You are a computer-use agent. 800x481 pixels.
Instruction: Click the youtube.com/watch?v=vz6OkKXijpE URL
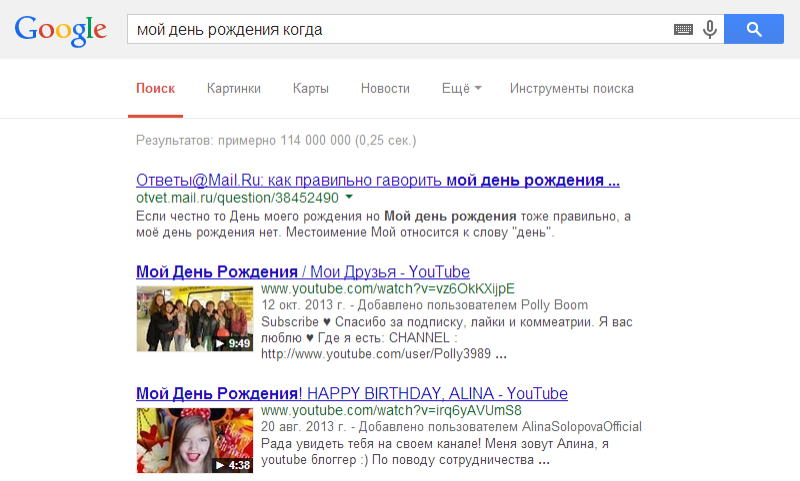(x=386, y=289)
